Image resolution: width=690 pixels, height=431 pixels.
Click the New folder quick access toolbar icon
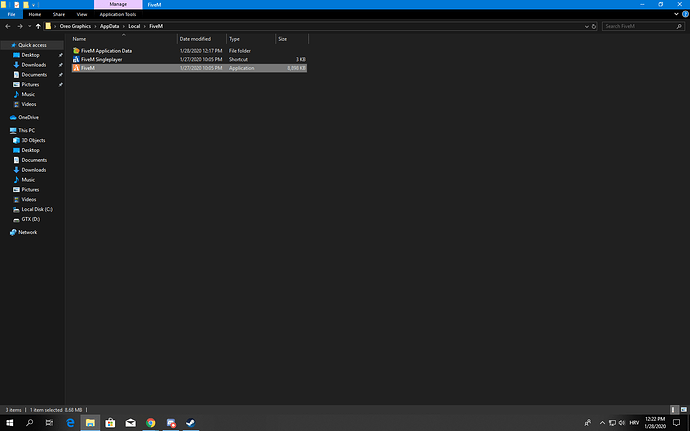[26, 5]
